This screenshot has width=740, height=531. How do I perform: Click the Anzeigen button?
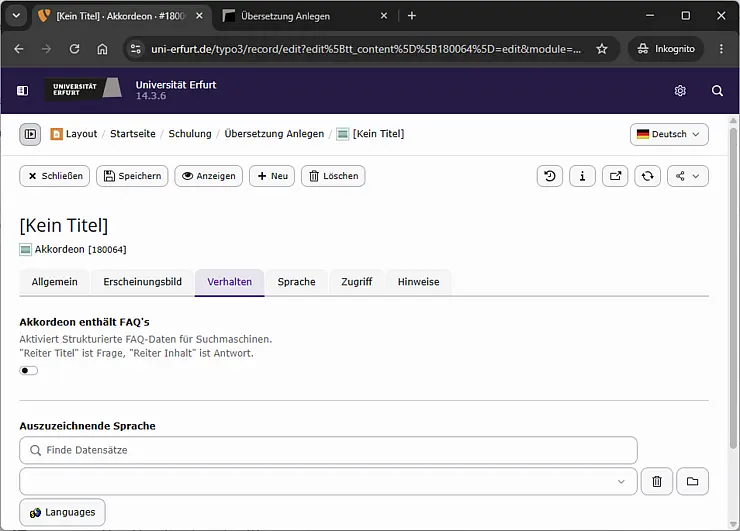coord(209,176)
